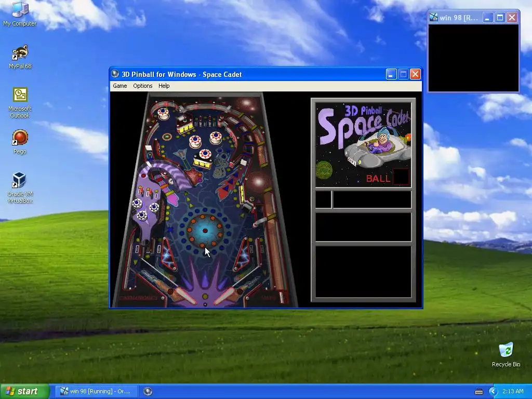Click the win 98 window title bar icon
This screenshot has width=532, height=399.
pyautogui.click(x=434, y=17)
